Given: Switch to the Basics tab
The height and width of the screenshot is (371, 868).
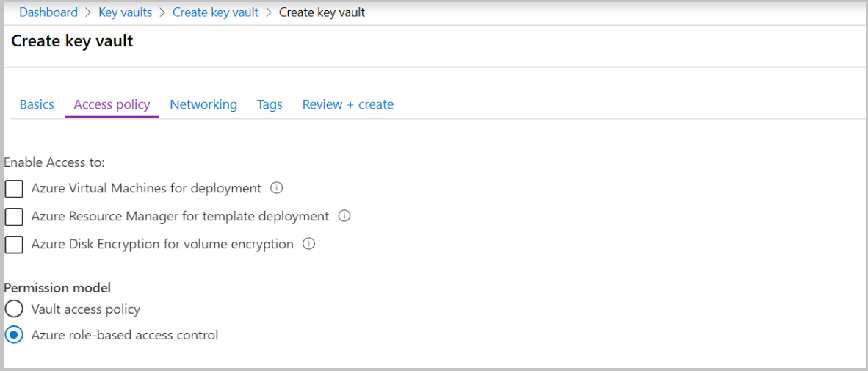Looking at the screenshot, I should 37,104.
